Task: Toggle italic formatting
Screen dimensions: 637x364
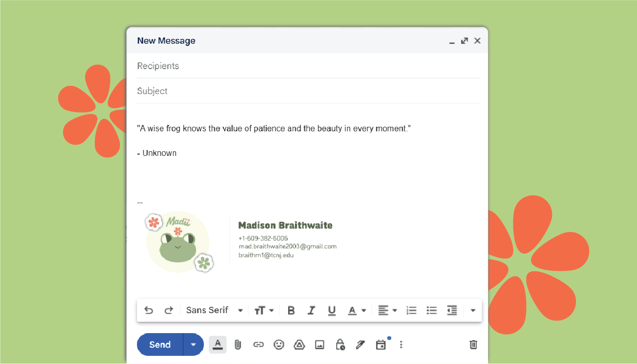Action: [311, 310]
